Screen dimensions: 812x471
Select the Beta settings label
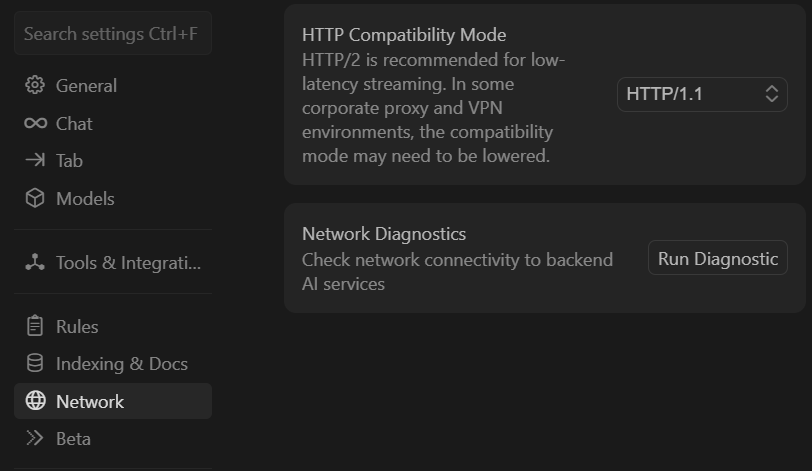point(73,439)
